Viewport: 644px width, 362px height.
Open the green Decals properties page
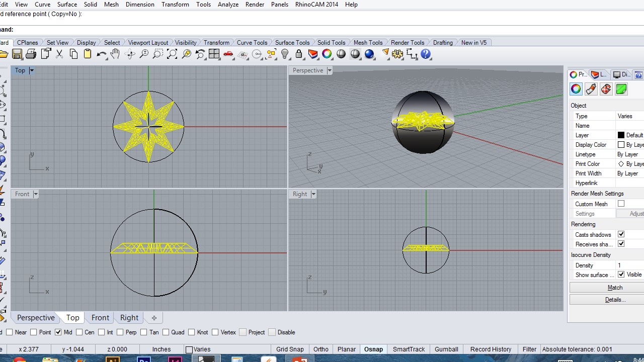(621, 89)
